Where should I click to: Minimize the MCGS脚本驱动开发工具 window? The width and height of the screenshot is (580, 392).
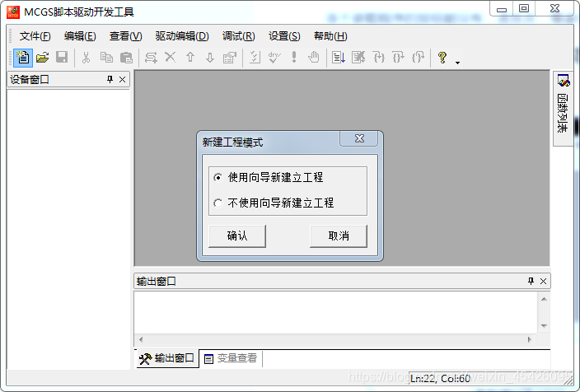coord(502,9)
